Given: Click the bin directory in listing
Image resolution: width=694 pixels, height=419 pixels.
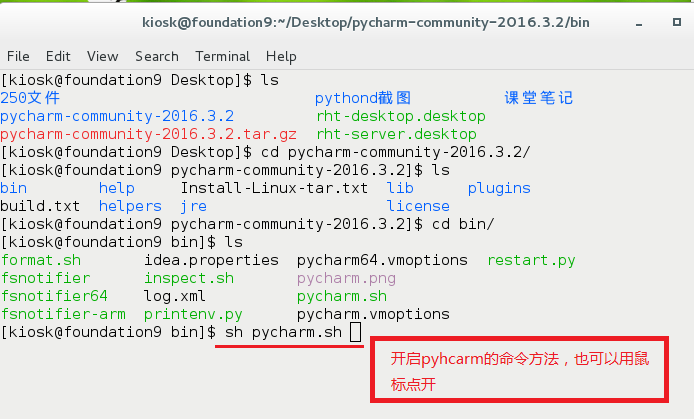Looking at the screenshot, I should tap(13, 188).
